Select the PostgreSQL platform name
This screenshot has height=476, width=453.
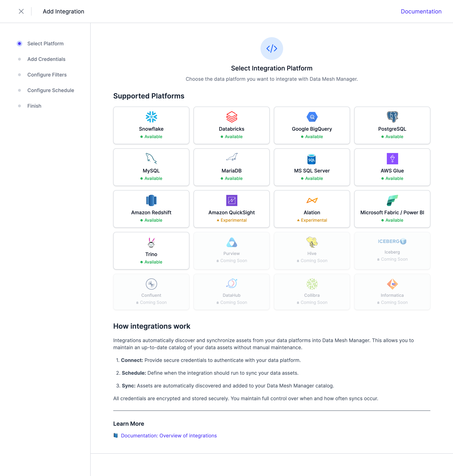[392, 129]
